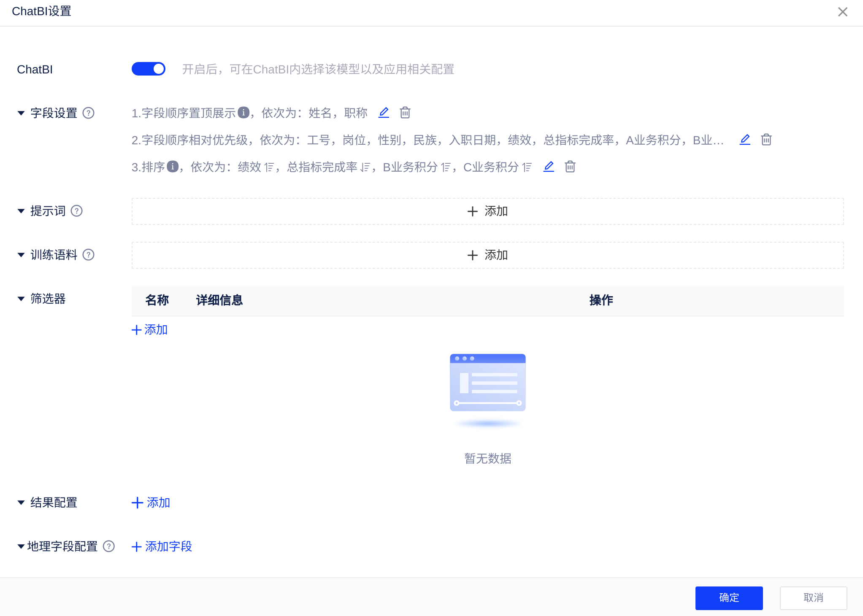
Task: Collapse the 提示词 section
Action: point(21,211)
